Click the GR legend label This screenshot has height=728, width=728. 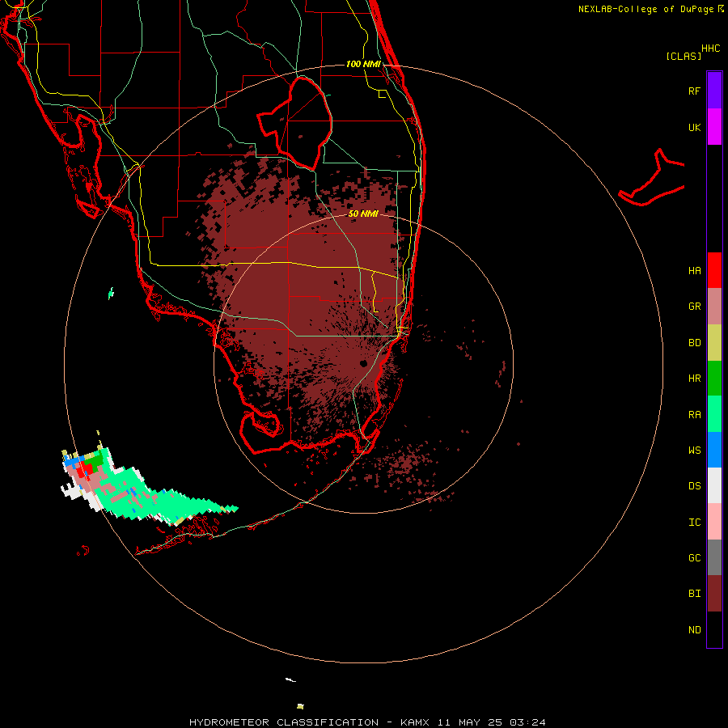tap(694, 307)
